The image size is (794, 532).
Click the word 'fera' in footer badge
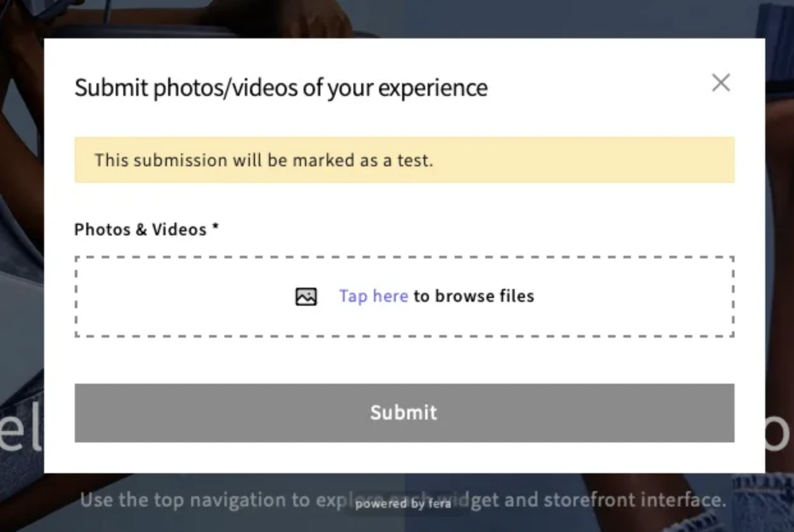tap(440, 504)
